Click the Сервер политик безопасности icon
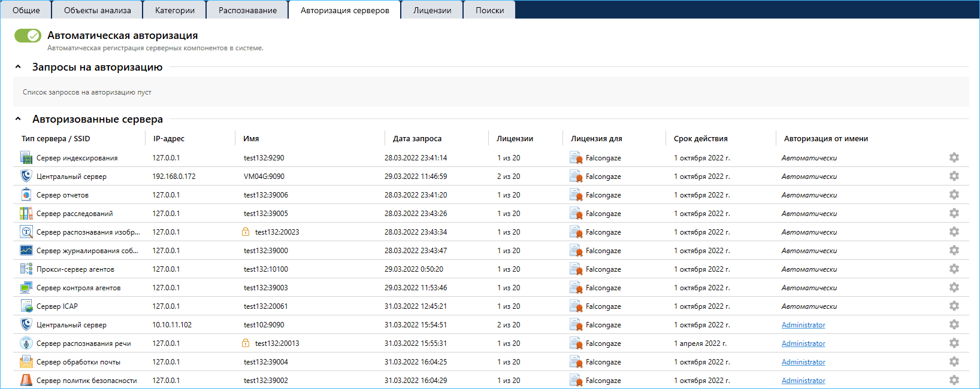This screenshot has width=980, height=389. coord(26,381)
